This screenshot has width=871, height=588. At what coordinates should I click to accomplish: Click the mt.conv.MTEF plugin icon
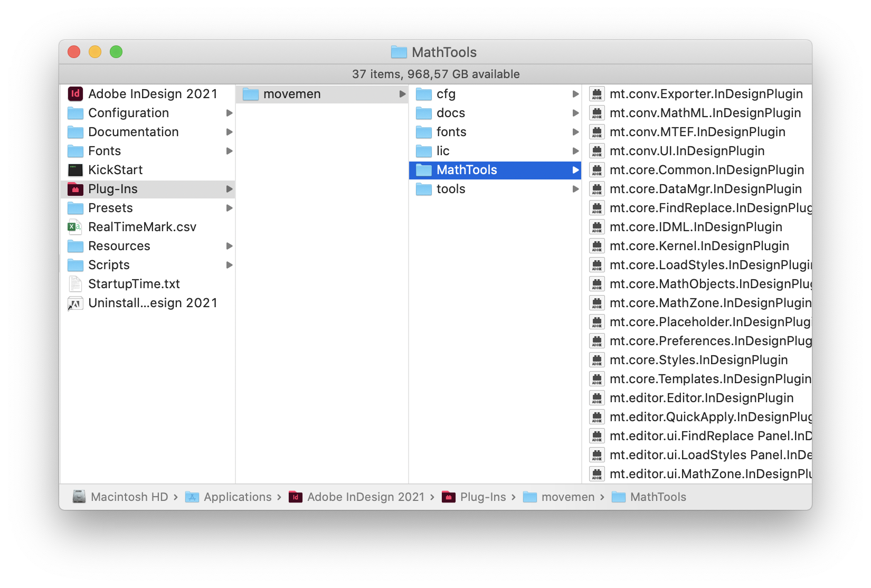pyautogui.click(x=597, y=132)
